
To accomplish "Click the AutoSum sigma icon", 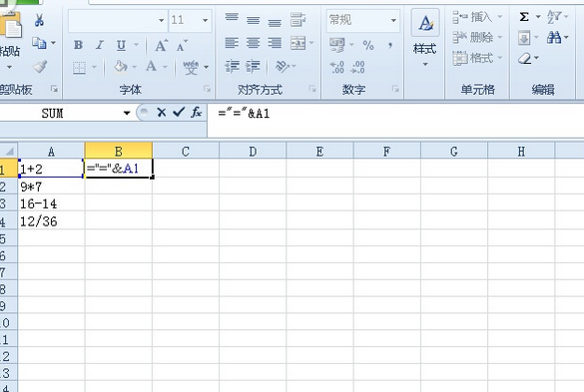I will click(524, 17).
